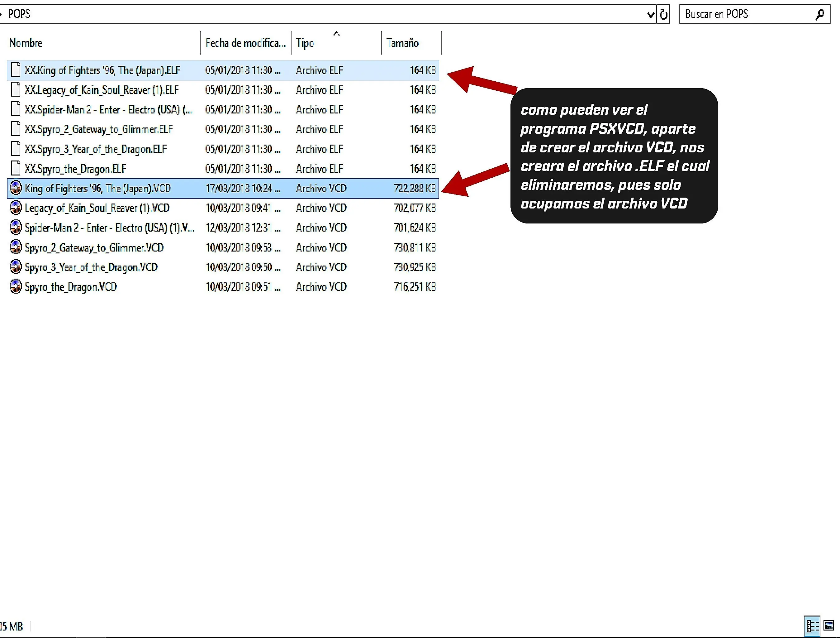Select file XX.Spider-Man 2 - Enter - Electro ELF
840x638 pixels.
pyautogui.click(x=223, y=109)
